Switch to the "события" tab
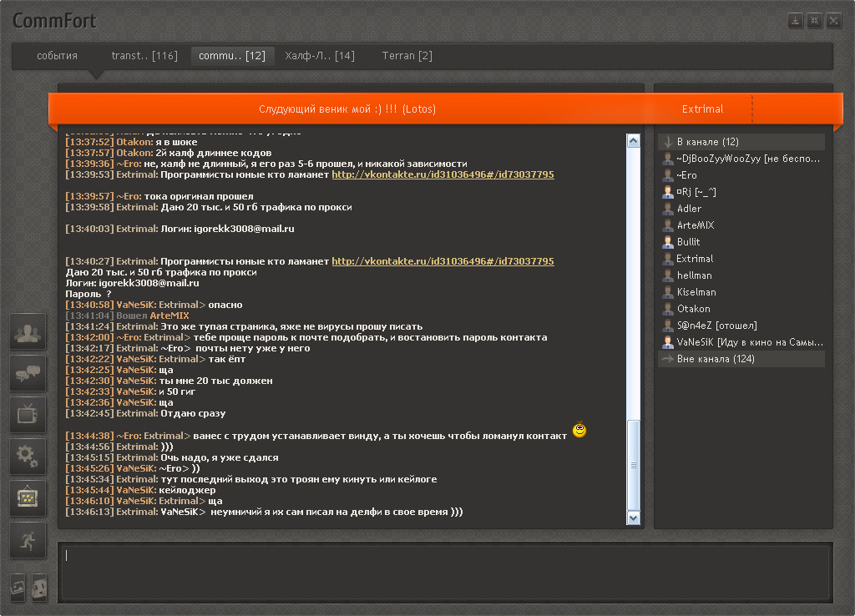 57,56
